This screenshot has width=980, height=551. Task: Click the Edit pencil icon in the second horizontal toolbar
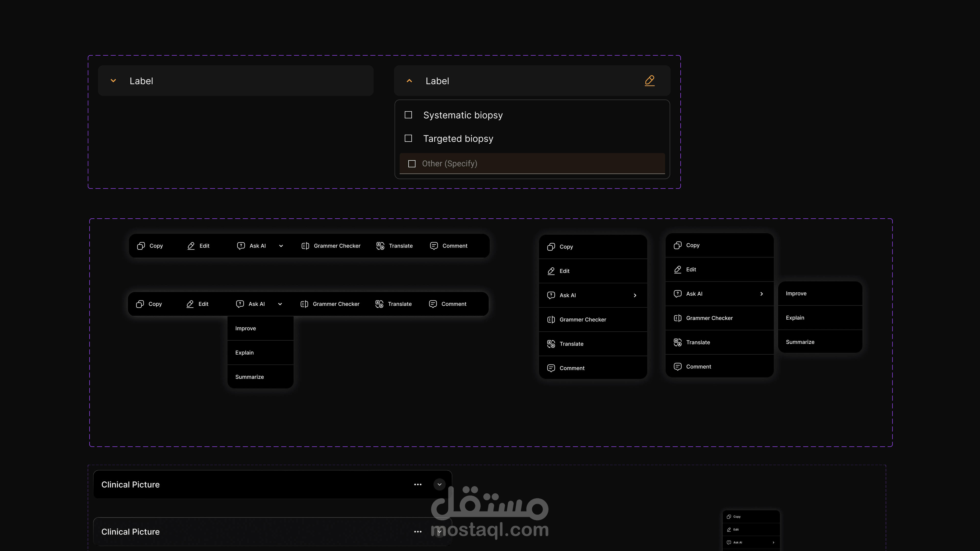click(190, 304)
